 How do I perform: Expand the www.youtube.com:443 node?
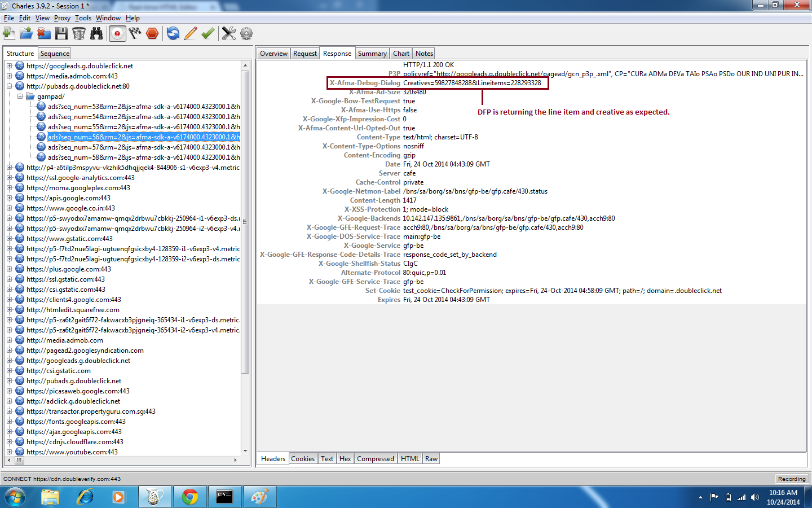pos(9,452)
